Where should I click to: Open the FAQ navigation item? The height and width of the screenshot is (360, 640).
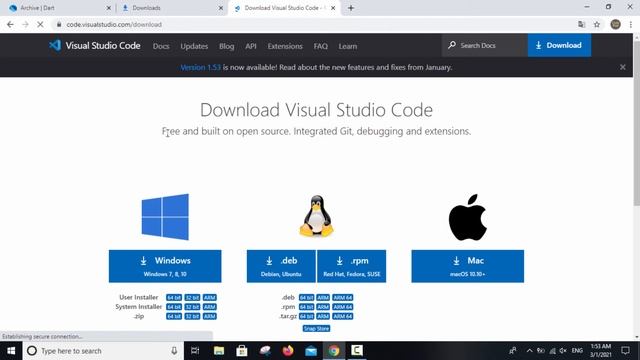click(x=320, y=46)
